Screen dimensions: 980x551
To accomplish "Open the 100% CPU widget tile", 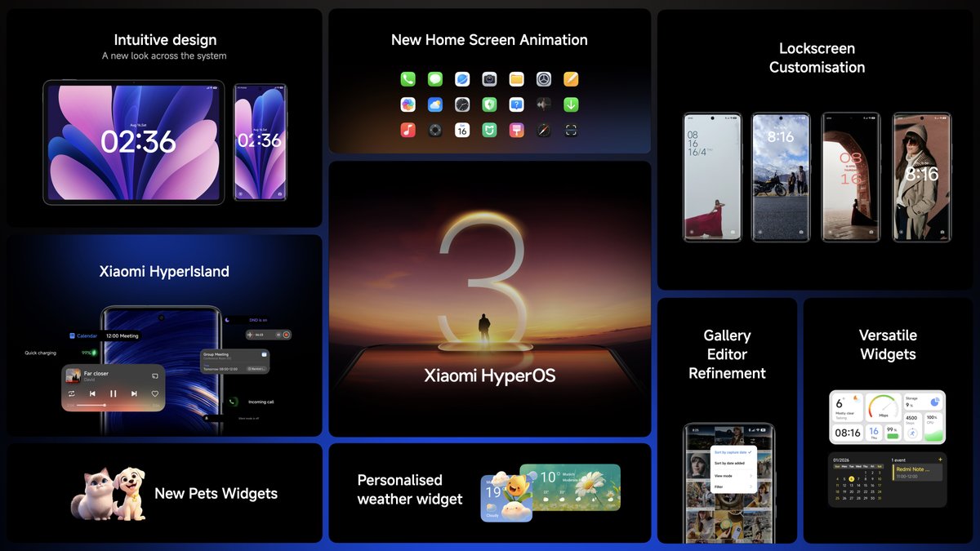I will [933, 427].
